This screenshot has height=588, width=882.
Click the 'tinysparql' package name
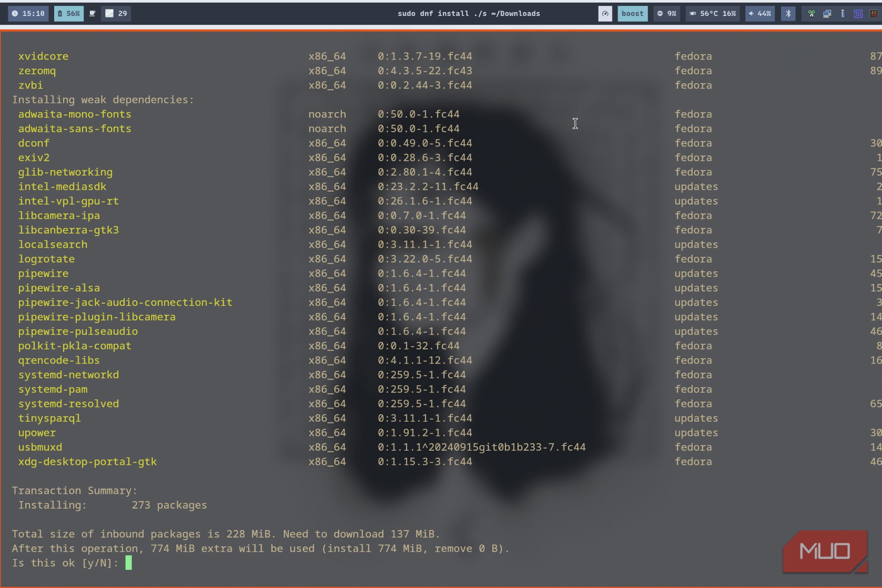click(x=50, y=418)
